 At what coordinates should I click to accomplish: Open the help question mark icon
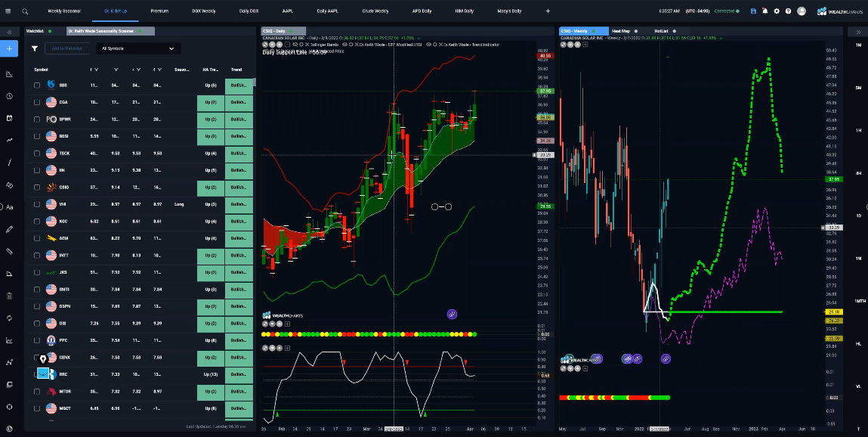tap(788, 11)
